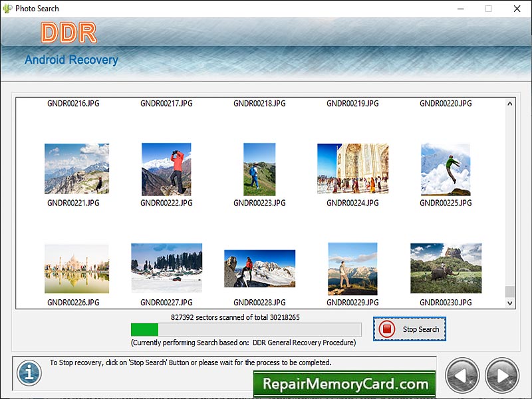This screenshot has width=532, height=399.
Task: Select the climber photo GNDR00228.JPG
Action: click(259, 269)
